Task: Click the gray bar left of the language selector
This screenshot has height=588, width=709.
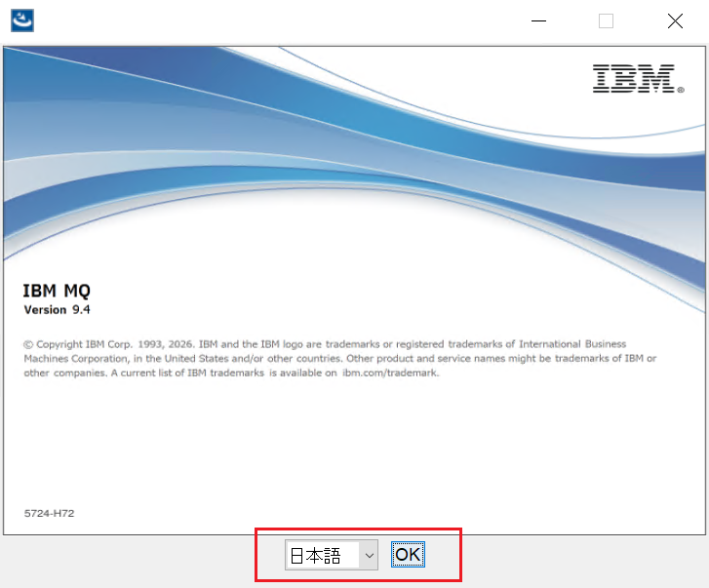Action: coord(129,561)
